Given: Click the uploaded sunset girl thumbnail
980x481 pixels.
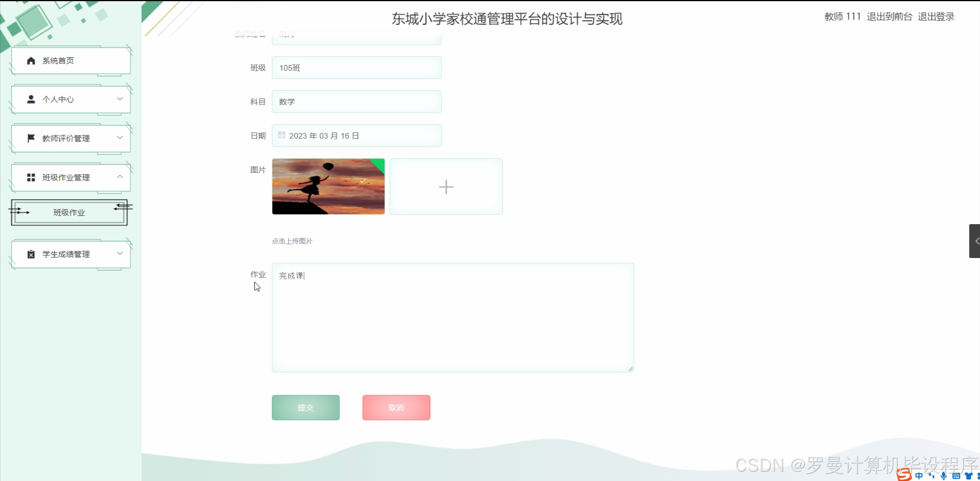Looking at the screenshot, I should coord(328,186).
